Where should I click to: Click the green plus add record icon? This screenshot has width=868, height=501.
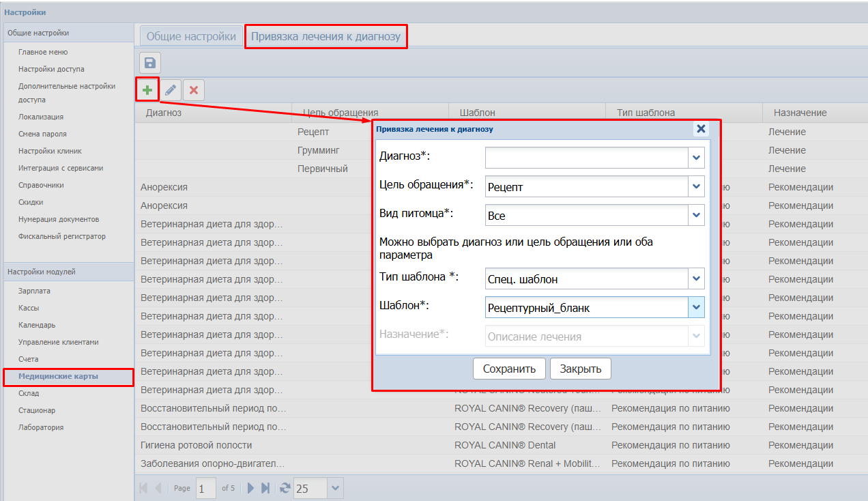147,89
